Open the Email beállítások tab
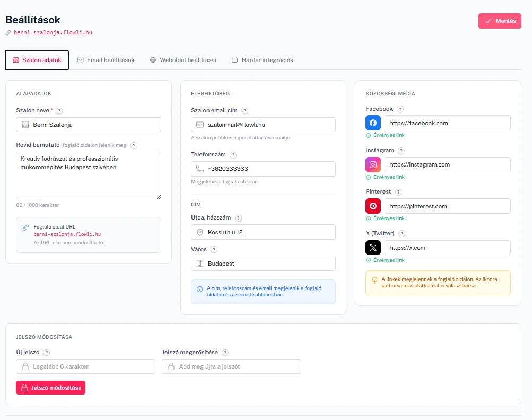Image resolution: width=532 pixels, height=420 pixels. tap(106, 60)
